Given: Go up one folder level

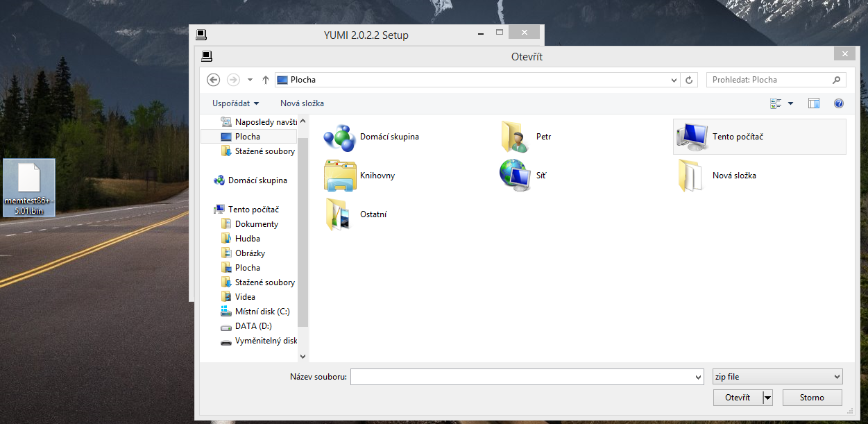Looking at the screenshot, I should pyautogui.click(x=265, y=80).
